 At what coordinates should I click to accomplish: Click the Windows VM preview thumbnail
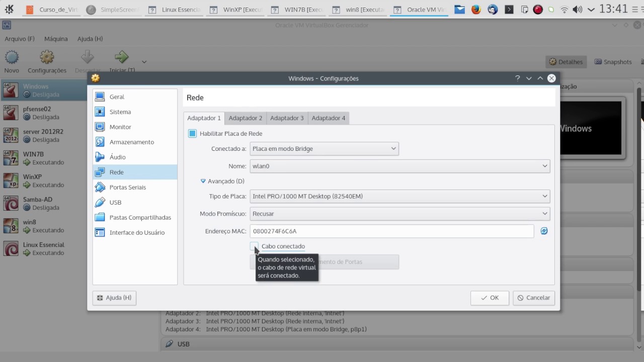coord(591,129)
